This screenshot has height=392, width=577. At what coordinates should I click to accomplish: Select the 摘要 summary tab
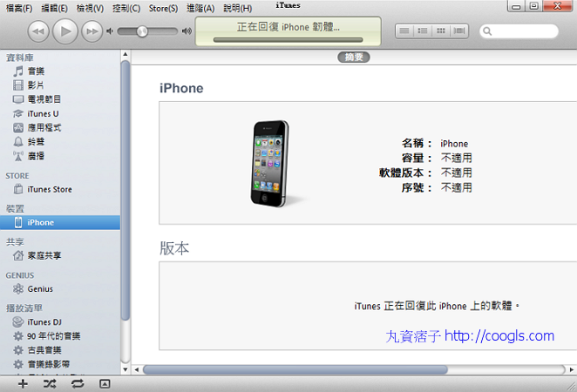354,57
